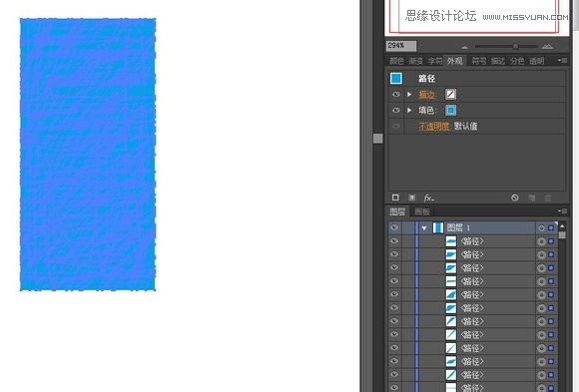Screen dimensions: 579x392
Task: Click duplicate selected item icon in Appearance panel
Action: click(532, 197)
